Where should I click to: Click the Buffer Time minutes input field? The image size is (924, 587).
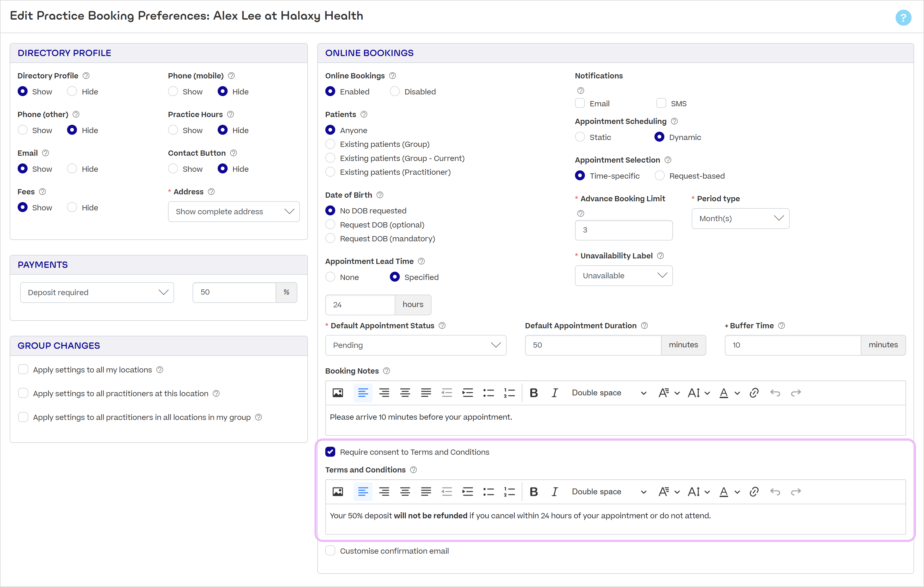[x=793, y=345]
